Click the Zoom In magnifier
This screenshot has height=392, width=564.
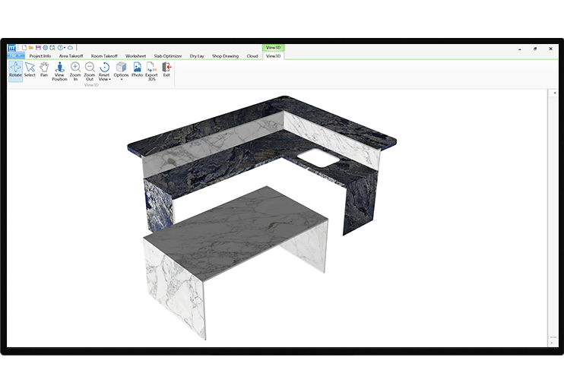(75, 71)
